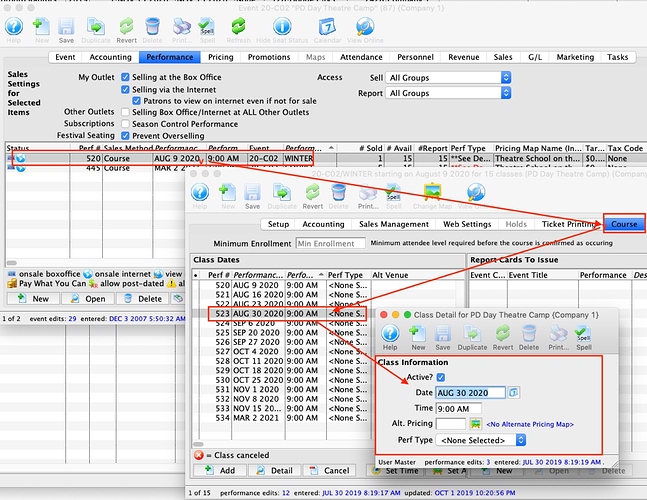Viewport: 647px width, 500px height.
Task: Select class row 528 OCT 11 2020
Action: [x=282, y=361]
